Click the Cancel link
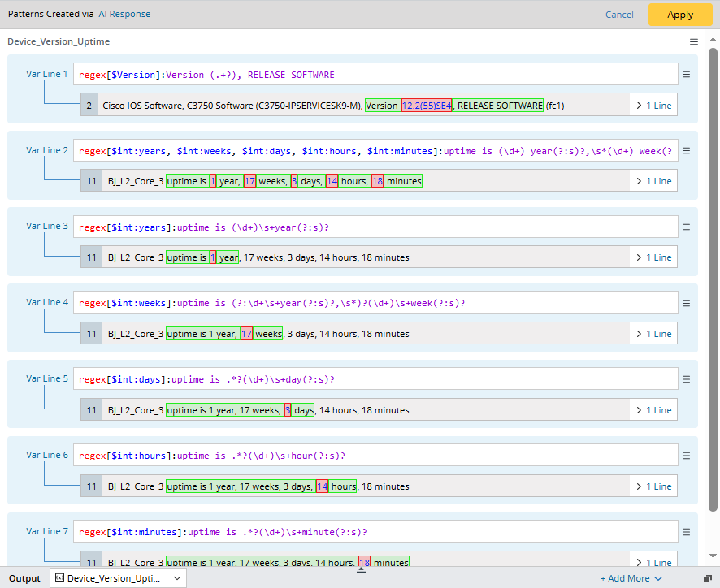The image size is (720, 588). pyautogui.click(x=619, y=15)
